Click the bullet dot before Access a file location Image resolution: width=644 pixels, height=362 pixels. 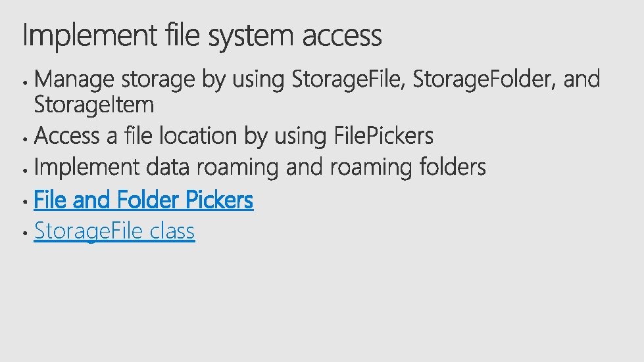pyautogui.click(x=26, y=139)
